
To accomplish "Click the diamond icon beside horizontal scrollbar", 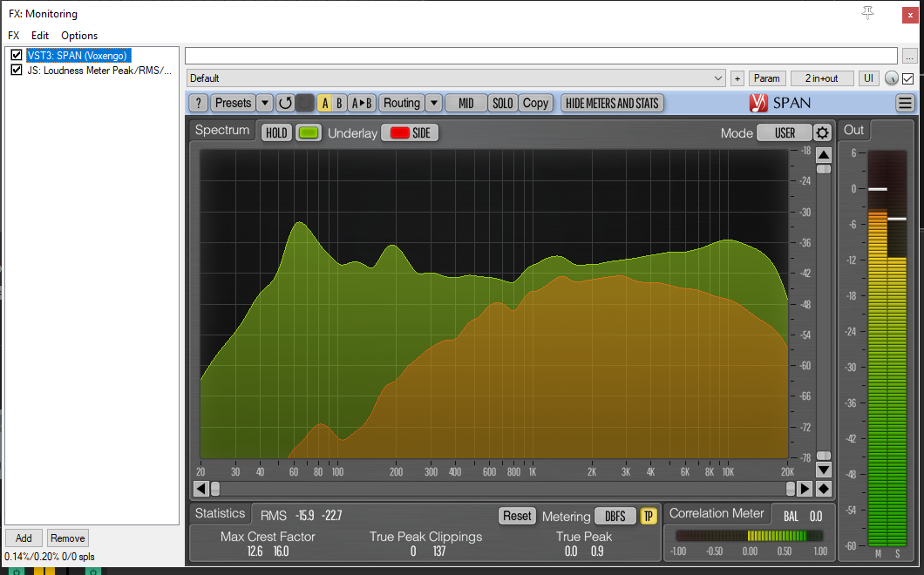I will pos(824,489).
